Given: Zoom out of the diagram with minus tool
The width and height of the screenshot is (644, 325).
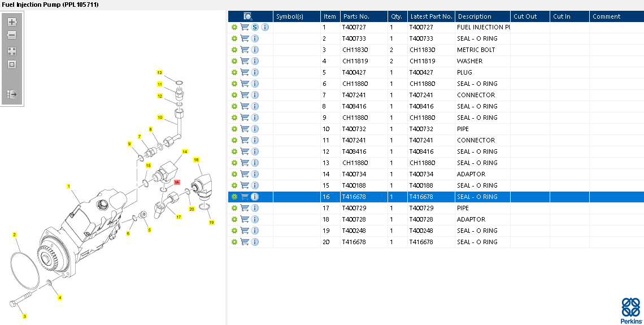Looking at the screenshot, I should click(x=12, y=36).
